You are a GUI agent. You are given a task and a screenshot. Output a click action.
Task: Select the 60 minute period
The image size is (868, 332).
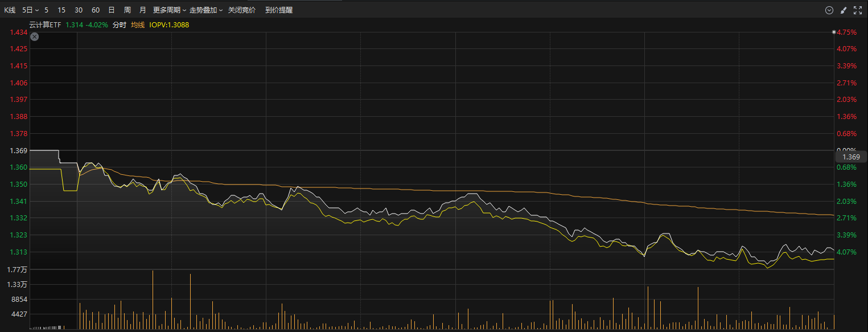coord(96,10)
